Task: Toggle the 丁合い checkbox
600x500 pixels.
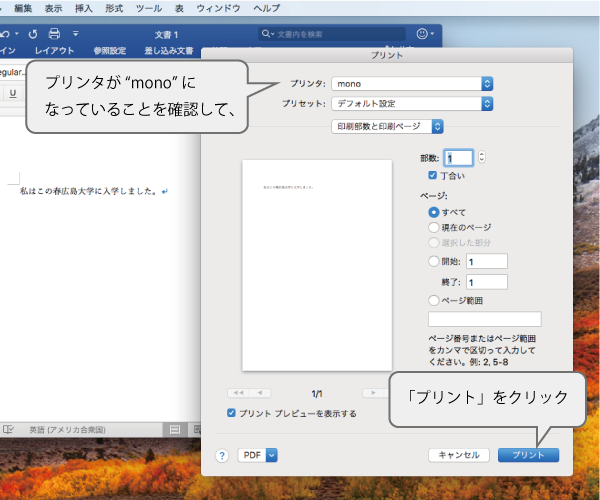Action: click(x=432, y=175)
